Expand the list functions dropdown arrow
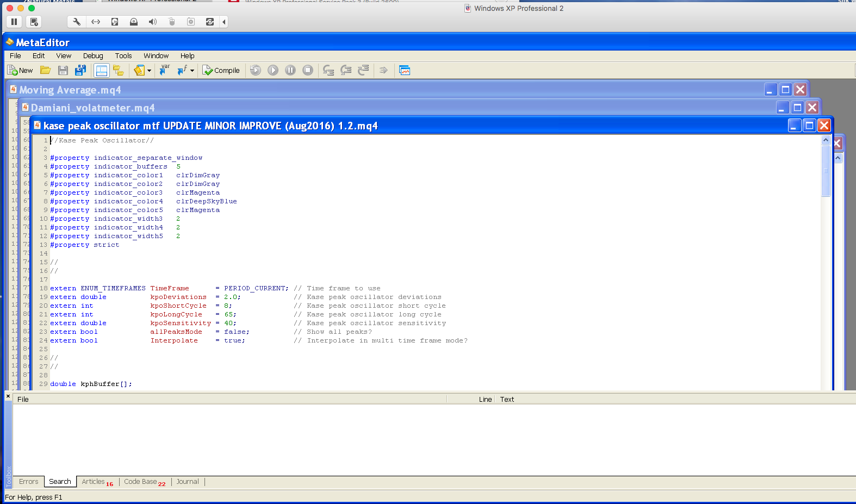The image size is (856, 504). click(x=193, y=71)
